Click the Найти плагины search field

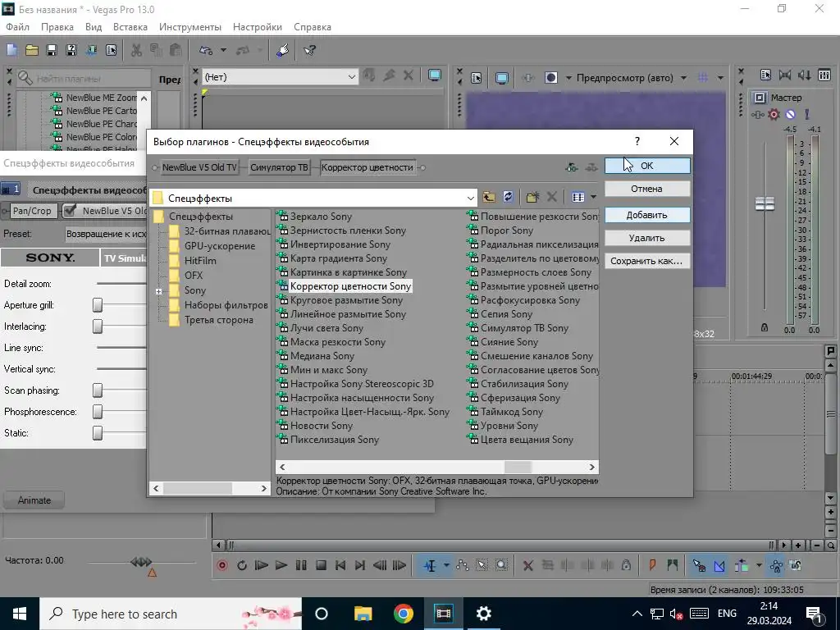(84, 78)
